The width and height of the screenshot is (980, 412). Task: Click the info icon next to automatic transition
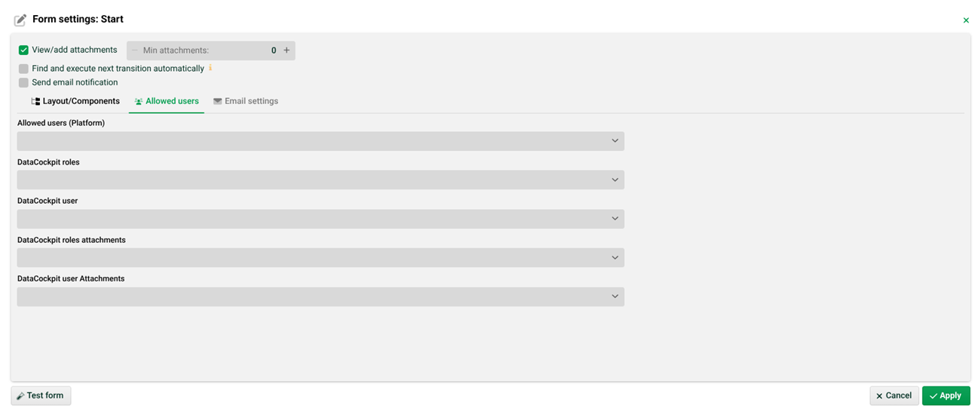pyautogui.click(x=210, y=68)
